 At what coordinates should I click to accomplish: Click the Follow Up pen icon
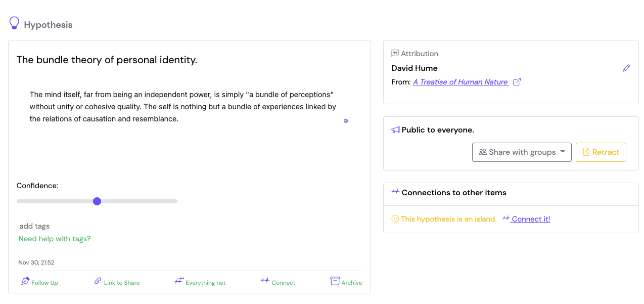[x=25, y=281]
